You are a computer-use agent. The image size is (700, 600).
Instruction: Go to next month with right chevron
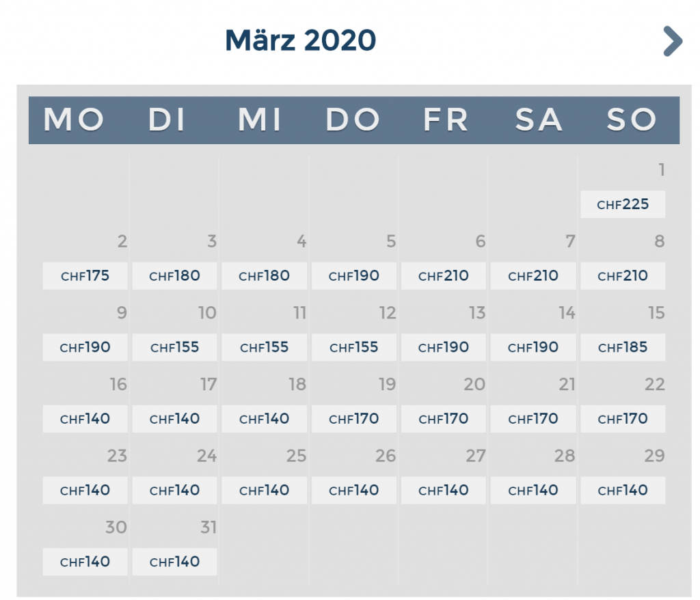coord(673,42)
